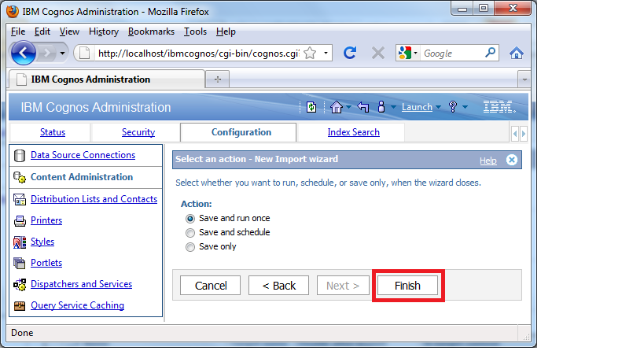
Task: Open the Printers link
Action: pyautogui.click(x=46, y=220)
